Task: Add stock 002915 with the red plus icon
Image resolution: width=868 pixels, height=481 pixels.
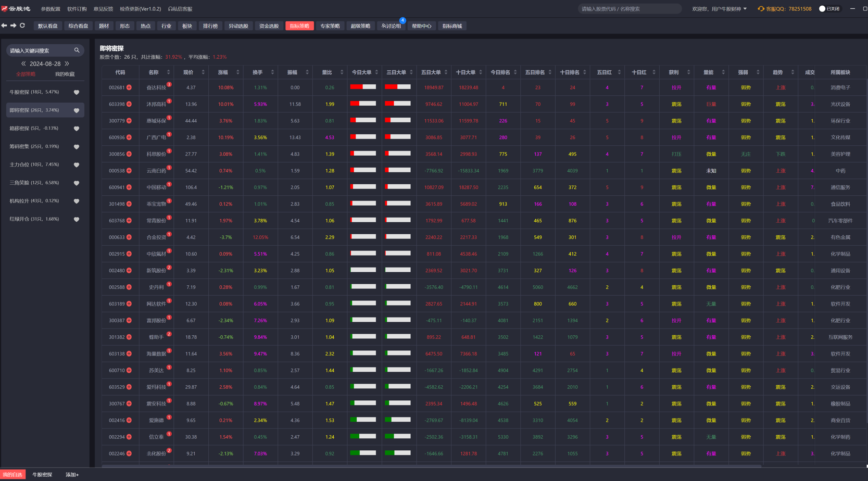Action: pos(129,254)
